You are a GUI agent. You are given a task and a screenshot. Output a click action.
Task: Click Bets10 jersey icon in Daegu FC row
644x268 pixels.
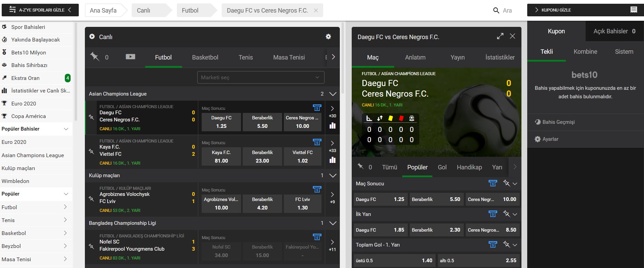(317, 108)
